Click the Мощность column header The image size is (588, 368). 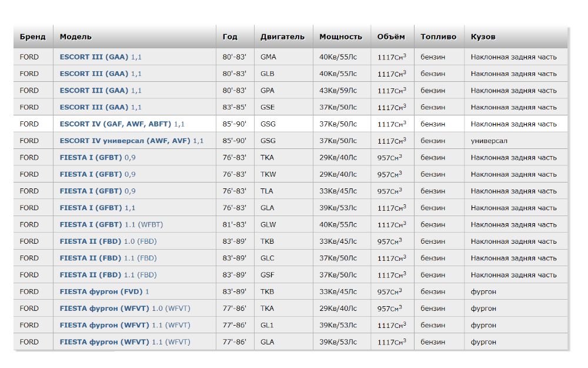(342, 37)
